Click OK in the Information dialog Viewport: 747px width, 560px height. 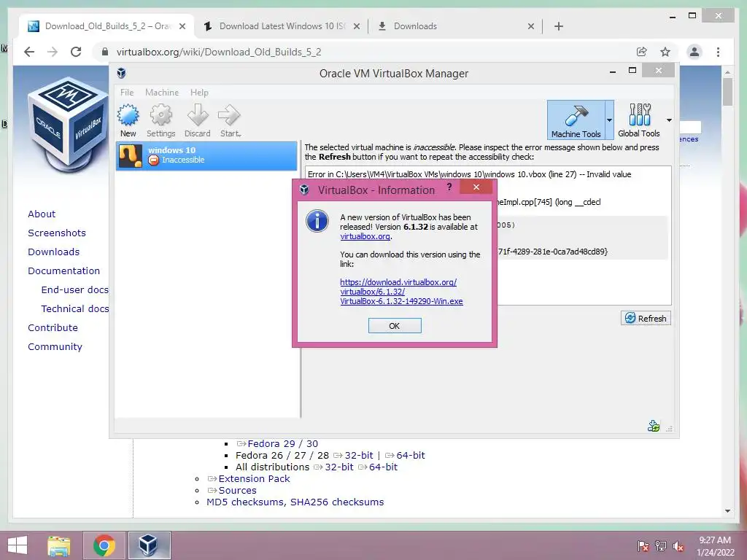click(395, 326)
